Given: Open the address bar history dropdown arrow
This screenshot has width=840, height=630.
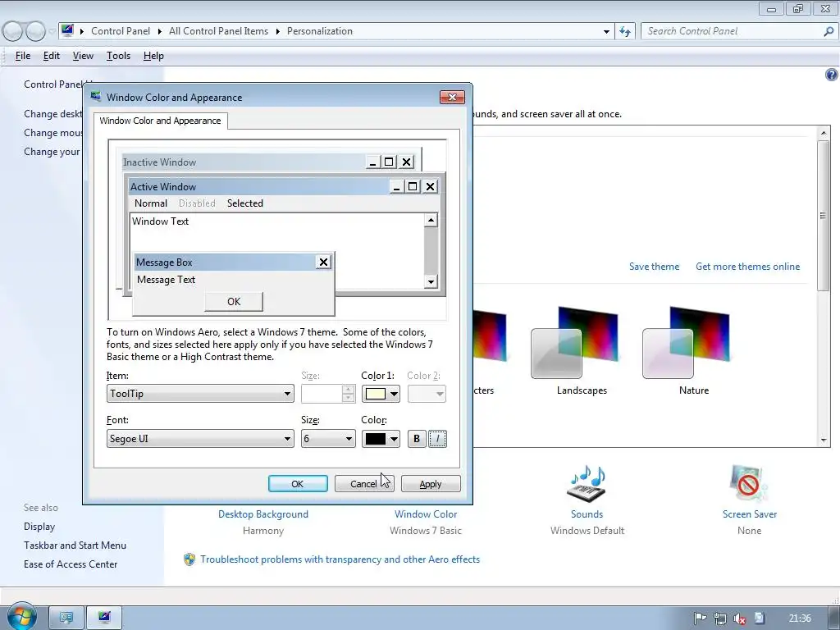Looking at the screenshot, I should coord(606,31).
